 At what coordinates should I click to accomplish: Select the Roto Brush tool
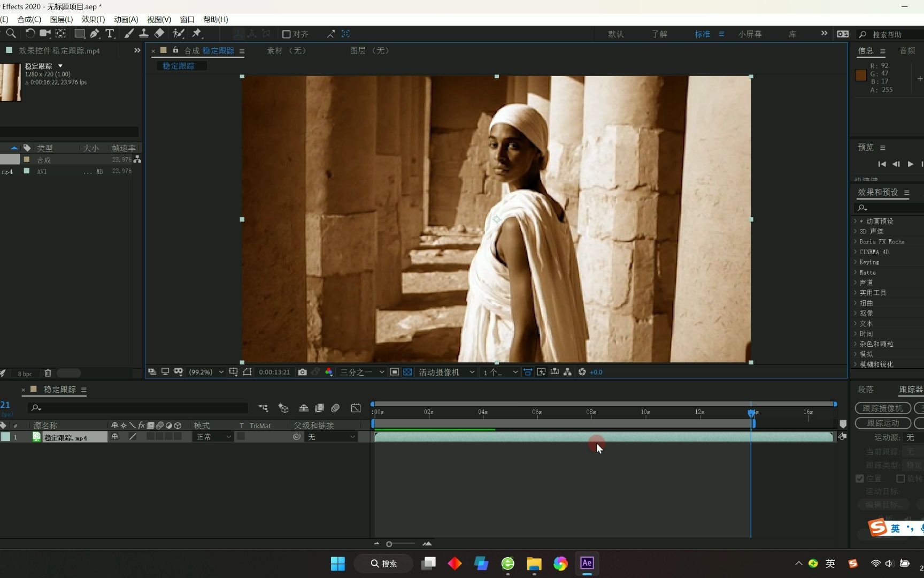coord(178,34)
